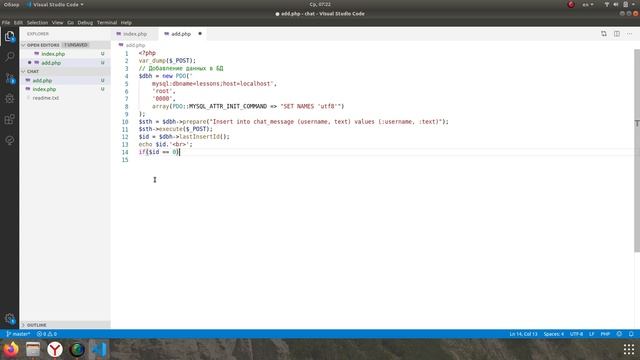The image size is (640, 360).
Task: Open the Search view in activity bar
Action: (10, 56)
